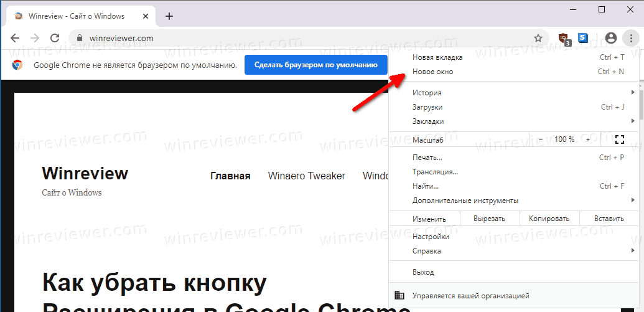Click the Копировать edit button
The image size is (644, 312).
point(549,219)
